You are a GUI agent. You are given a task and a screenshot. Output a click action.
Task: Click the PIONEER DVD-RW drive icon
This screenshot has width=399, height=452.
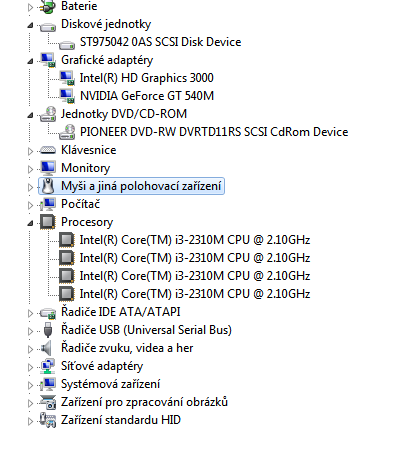coord(67,132)
